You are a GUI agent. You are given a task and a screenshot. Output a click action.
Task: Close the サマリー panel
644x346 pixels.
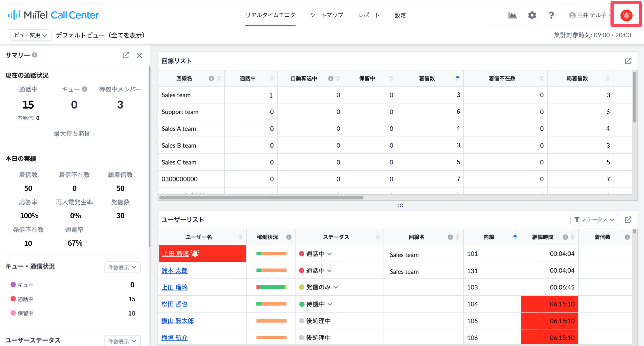click(139, 55)
